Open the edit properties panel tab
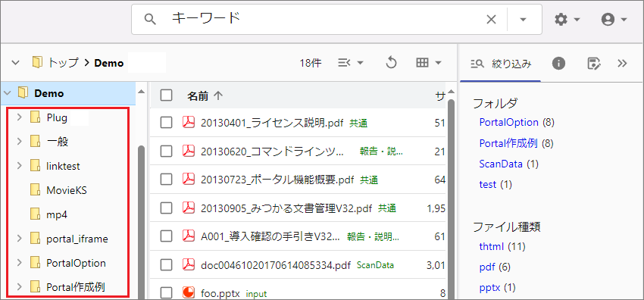 (x=594, y=63)
